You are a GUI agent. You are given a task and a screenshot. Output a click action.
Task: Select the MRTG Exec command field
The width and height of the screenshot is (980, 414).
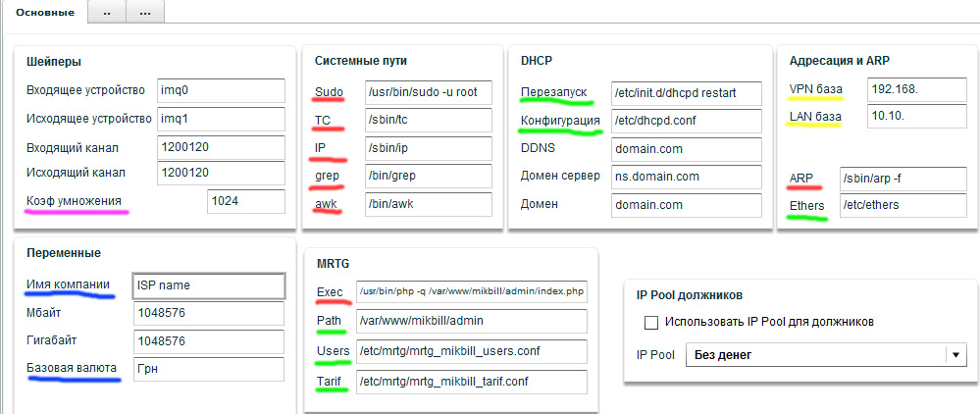click(x=471, y=292)
